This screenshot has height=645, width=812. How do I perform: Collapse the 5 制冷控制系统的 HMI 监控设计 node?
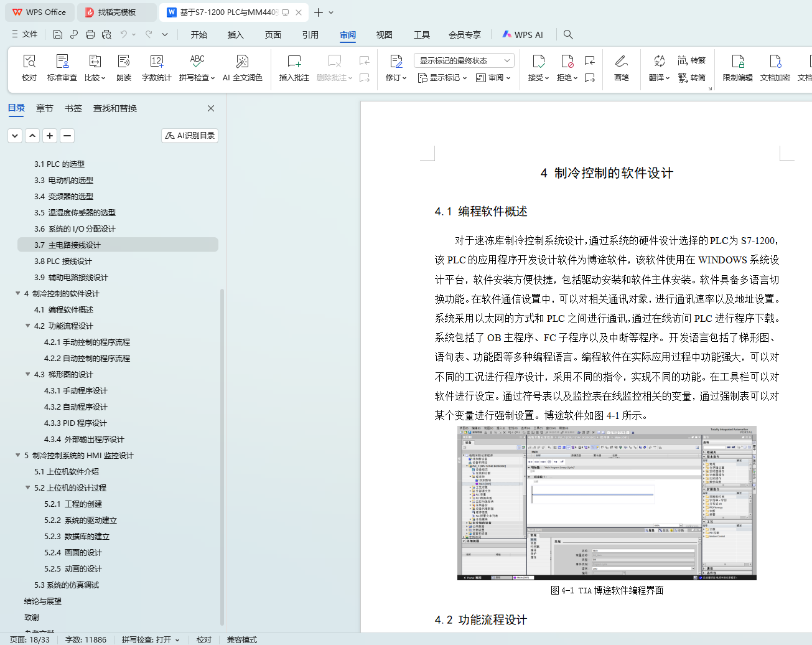pyautogui.click(x=18, y=455)
